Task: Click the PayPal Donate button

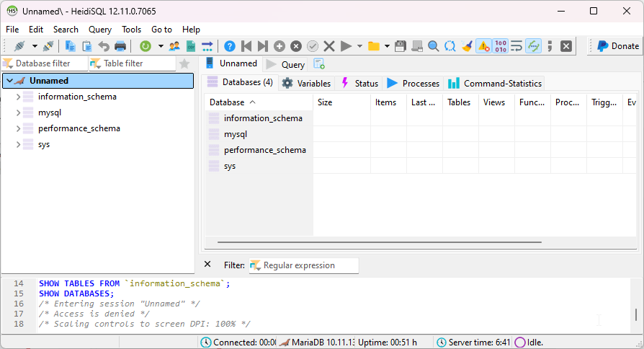Action: click(x=617, y=46)
